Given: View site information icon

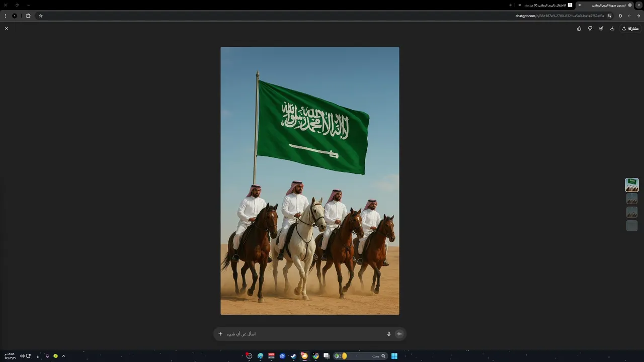Looking at the screenshot, I should (x=610, y=16).
